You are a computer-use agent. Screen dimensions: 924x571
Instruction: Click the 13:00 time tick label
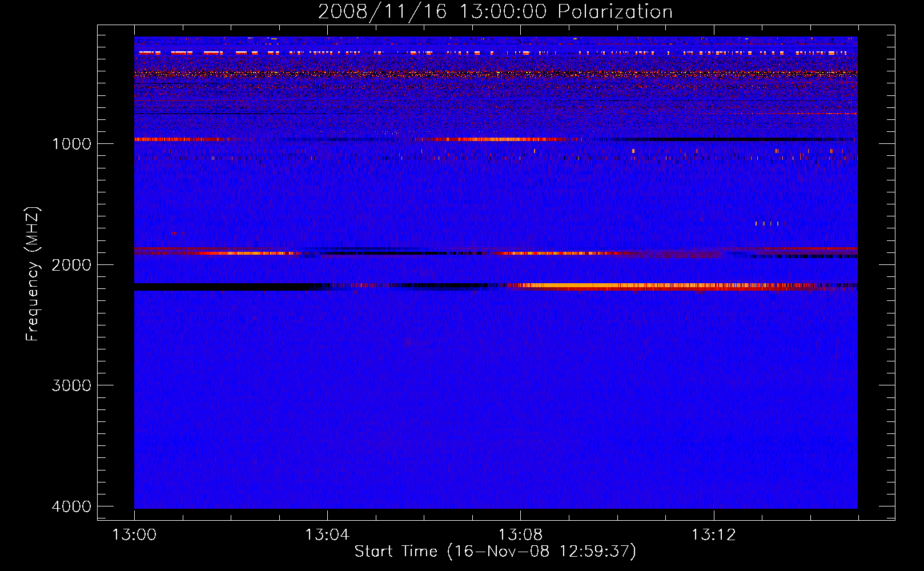tap(134, 535)
